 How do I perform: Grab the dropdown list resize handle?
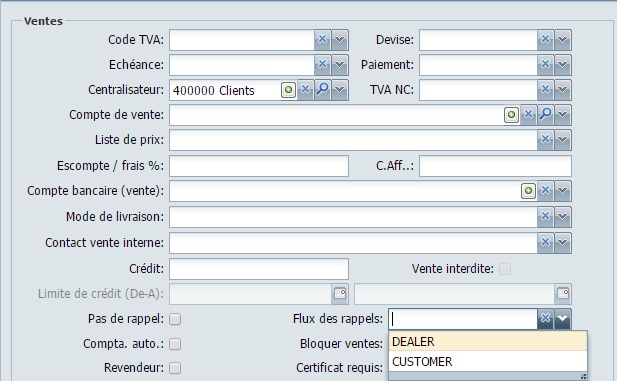pos(584,377)
